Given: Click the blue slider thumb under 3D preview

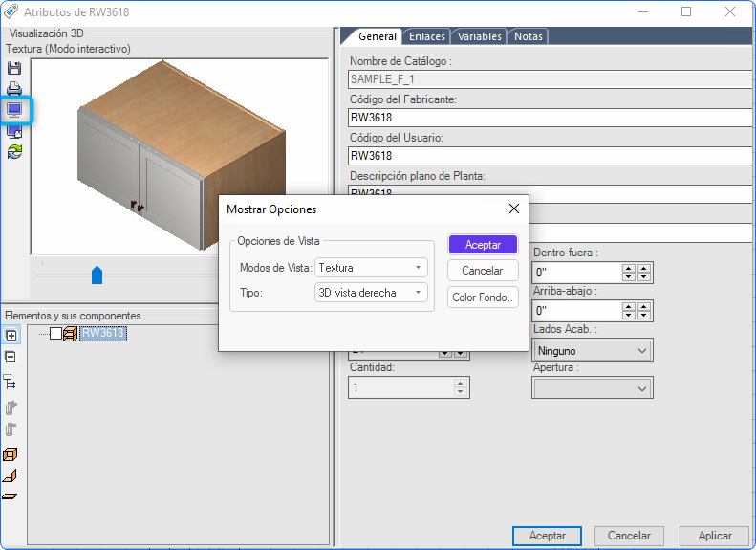Looking at the screenshot, I should pyautogui.click(x=97, y=275).
